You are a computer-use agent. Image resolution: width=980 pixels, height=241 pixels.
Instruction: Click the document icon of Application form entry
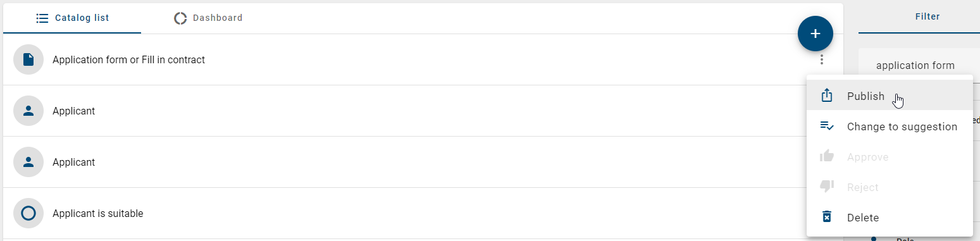point(28,59)
